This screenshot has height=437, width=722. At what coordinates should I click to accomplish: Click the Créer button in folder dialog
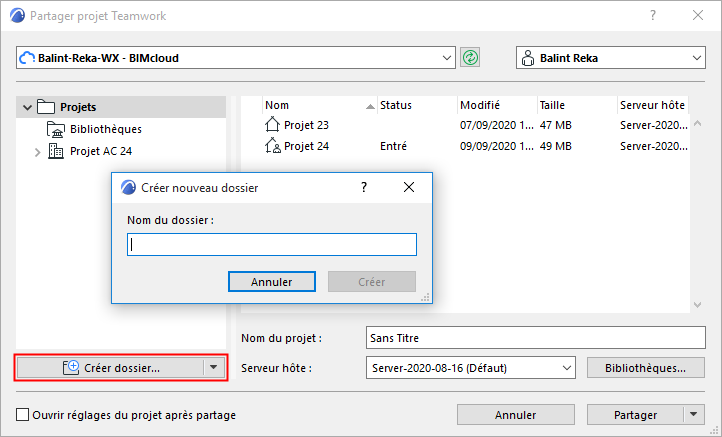pyautogui.click(x=372, y=282)
